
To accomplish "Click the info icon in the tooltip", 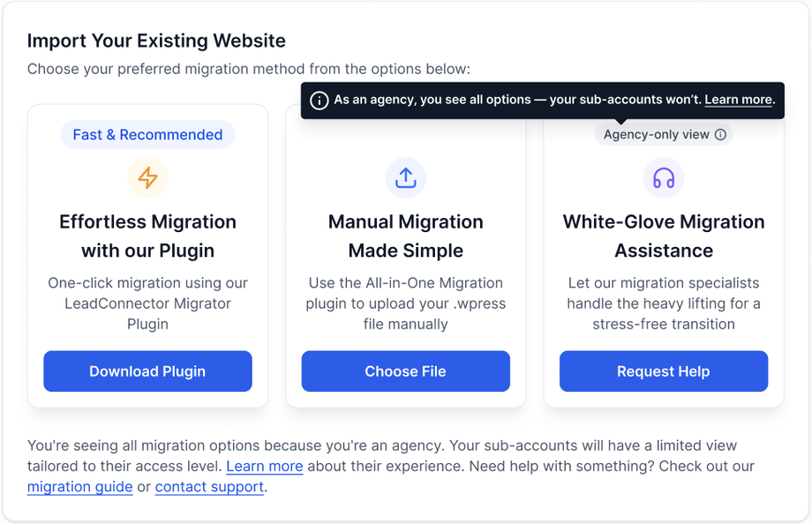I will tap(320, 101).
